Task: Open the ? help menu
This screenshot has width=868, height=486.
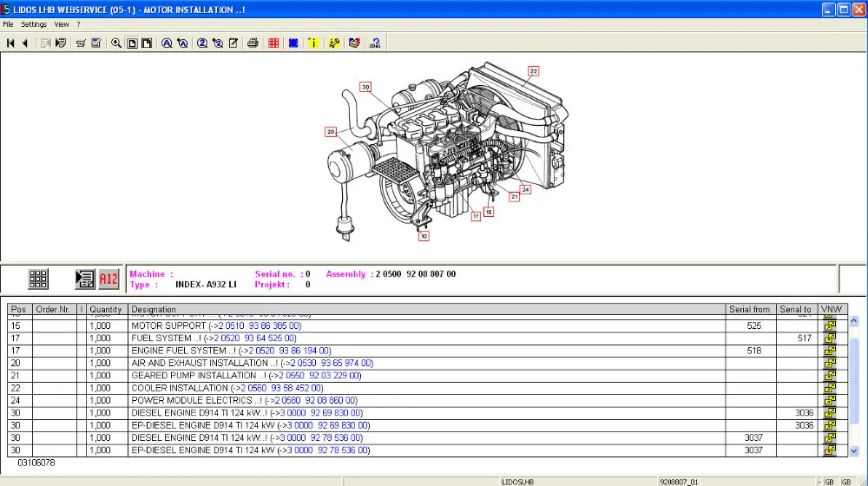Action: tap(79, 24)
